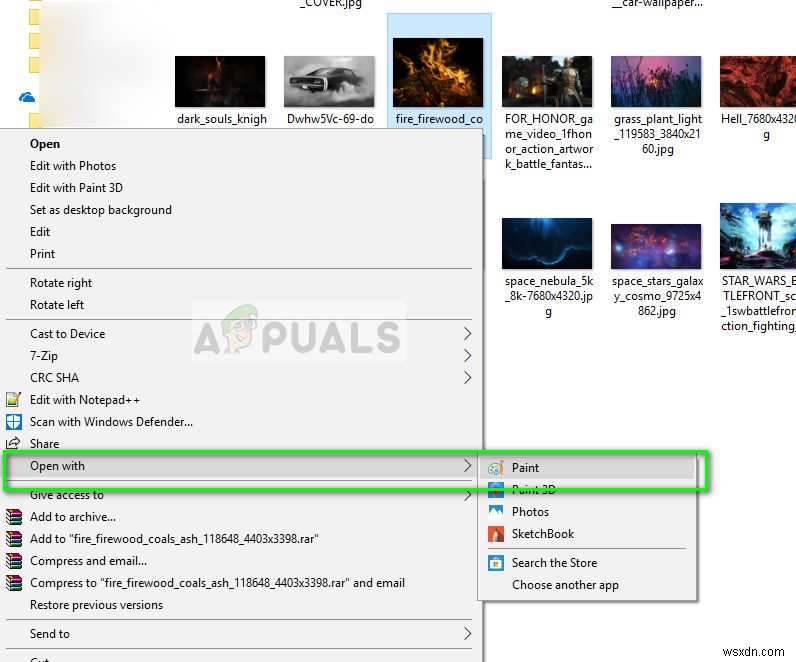This screenshot has height=662, width=796.
Task: Expand the Cast to Device submenu arrow
Action: point(468,334)
